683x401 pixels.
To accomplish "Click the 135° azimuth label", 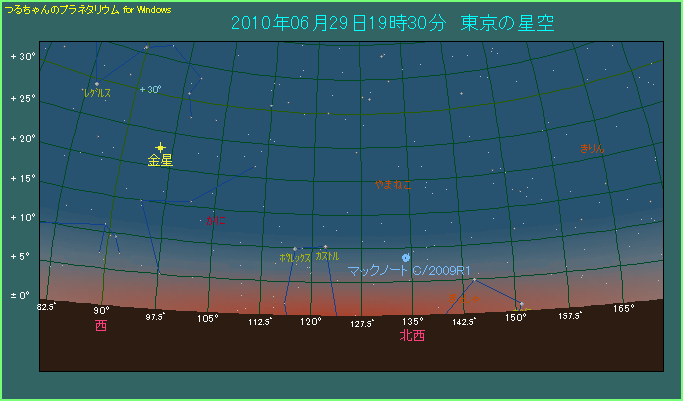I will (x=413, y=321).
